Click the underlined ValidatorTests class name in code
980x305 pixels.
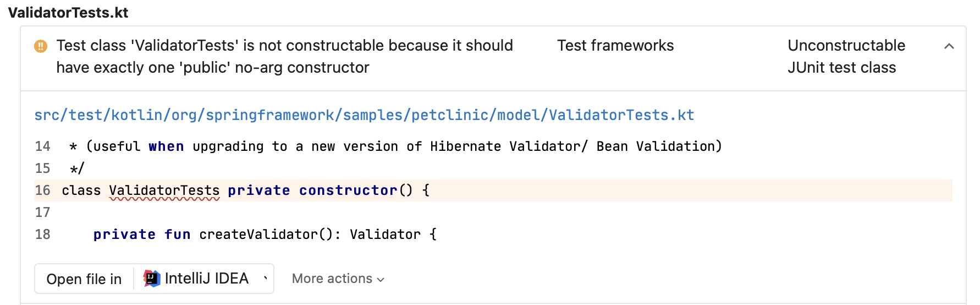point(164,190)
